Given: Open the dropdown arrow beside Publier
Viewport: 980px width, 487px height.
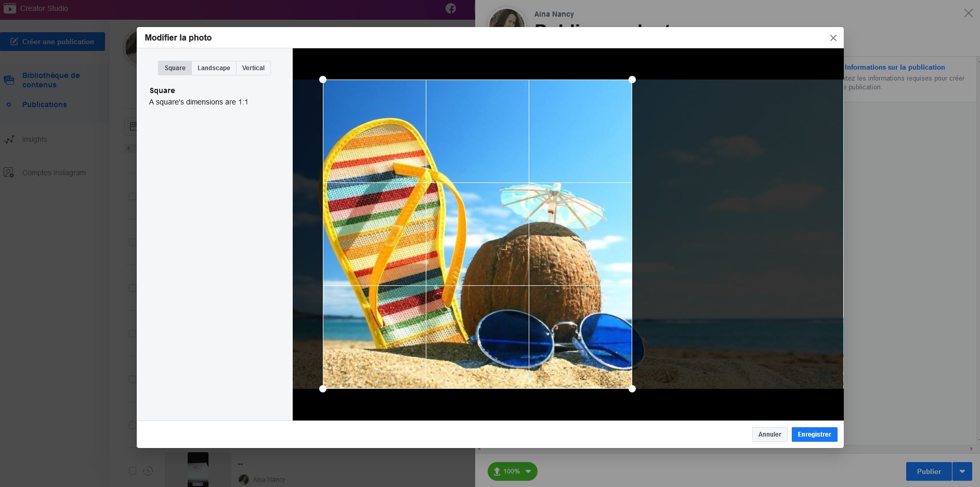Looking at the screenshot, I should point(962,471).
